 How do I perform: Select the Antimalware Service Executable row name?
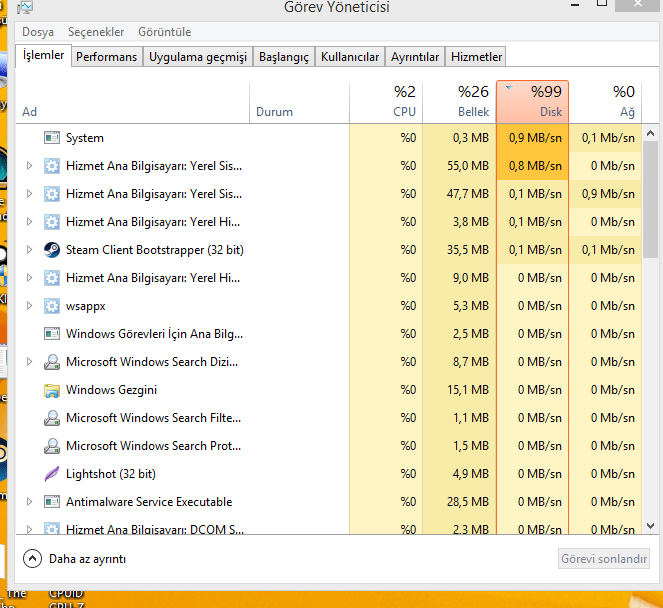click(149, 502)
